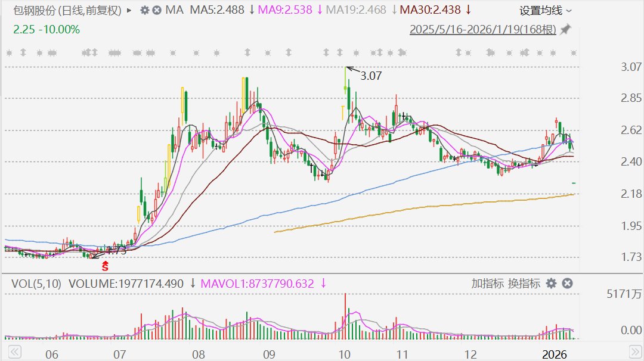Select MA9:2.538 legend value
The width and height of the screenshot is (644, 361).
(x=285, y=10)
